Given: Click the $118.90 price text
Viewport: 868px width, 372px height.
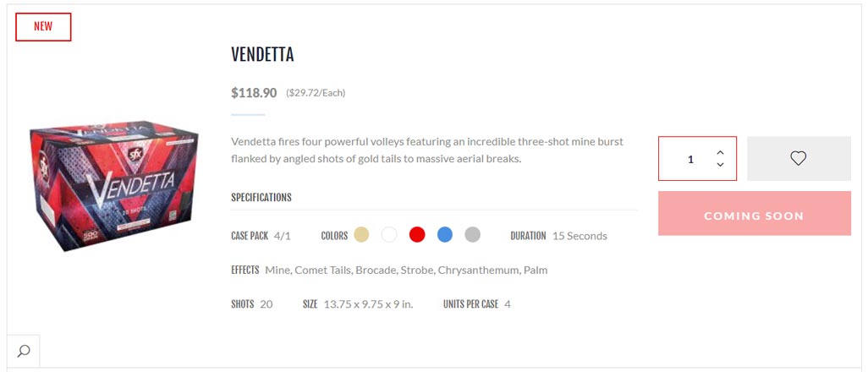Looking at the screenshot, I should coord(254,93).
